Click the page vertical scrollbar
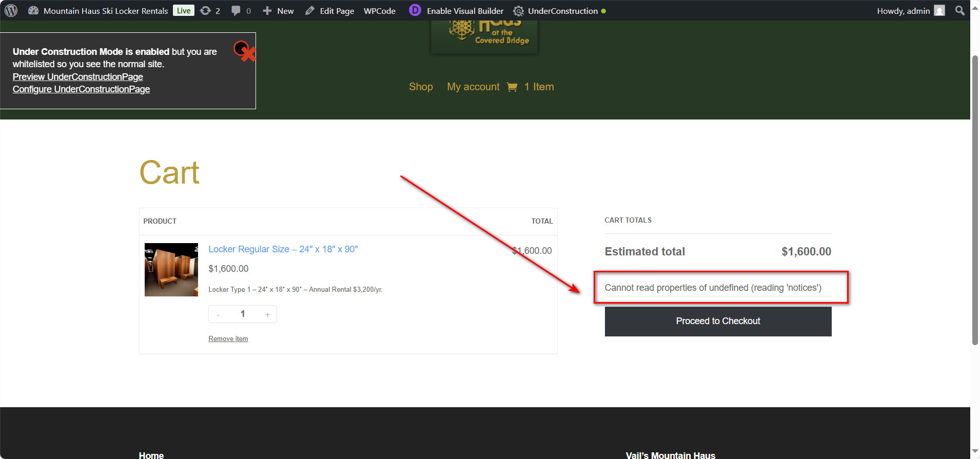Image resolution: width=980 pixels, height=459 pixels. [975, 200]
